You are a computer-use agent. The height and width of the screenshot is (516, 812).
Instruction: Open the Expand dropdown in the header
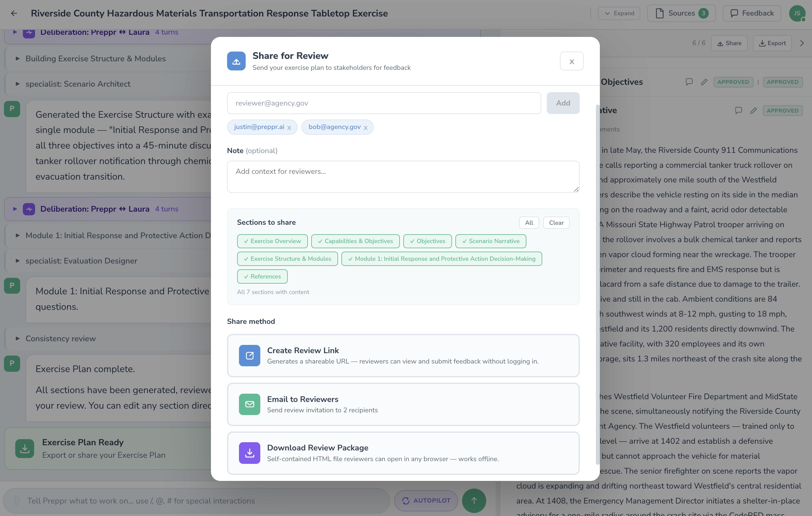(619, 13)
